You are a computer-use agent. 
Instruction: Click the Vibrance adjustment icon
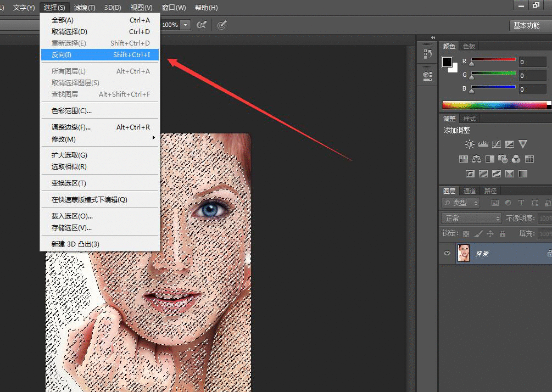(523, 144)
